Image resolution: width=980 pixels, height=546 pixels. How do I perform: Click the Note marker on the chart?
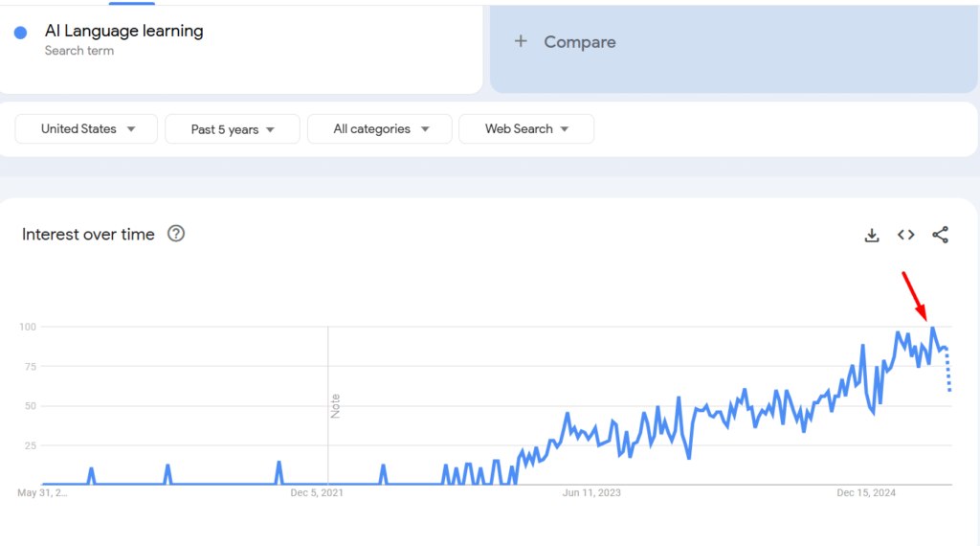(335, 406)
